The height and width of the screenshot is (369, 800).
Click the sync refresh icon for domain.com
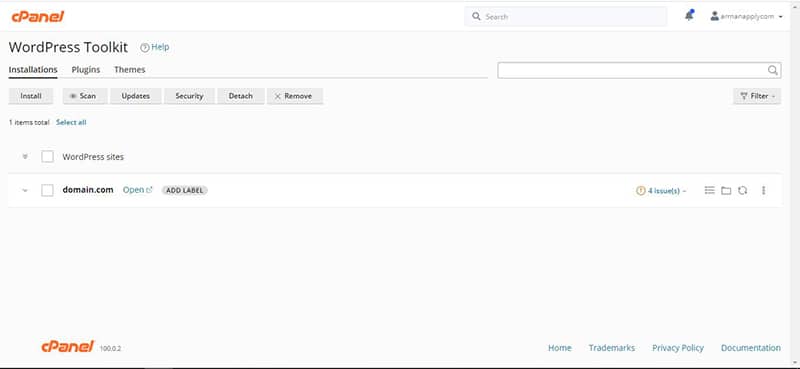[x=743, y=190]
